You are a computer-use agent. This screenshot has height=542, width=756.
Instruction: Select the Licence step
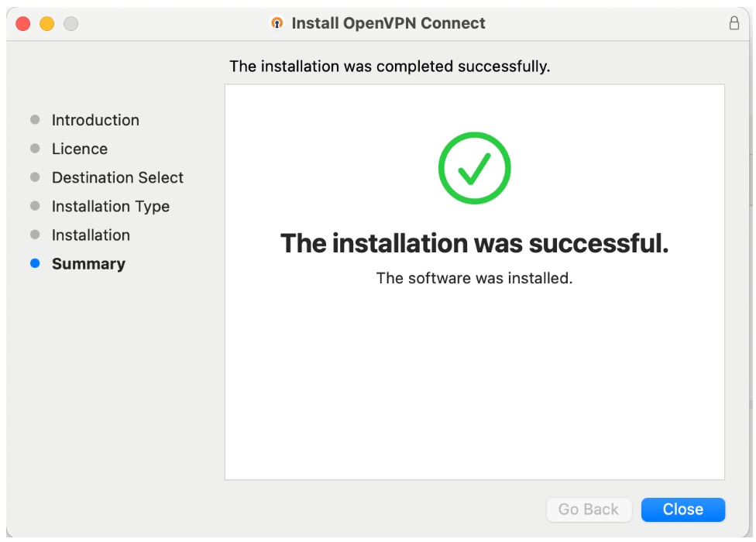(x=80, y=149)
